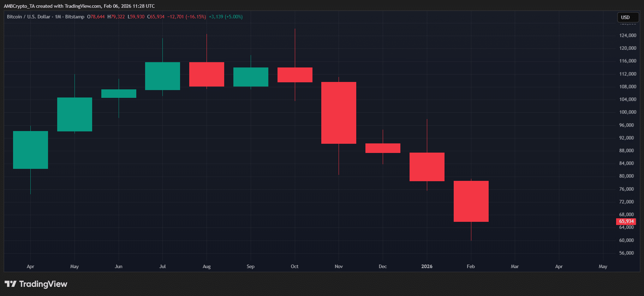644x296 pixels.
Task: Click the −12,701 (−16.15%) change value
Action: (186, 17)
